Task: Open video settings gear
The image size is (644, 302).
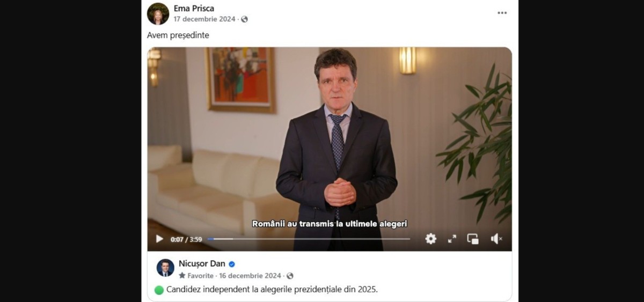Action: [430, 239]
